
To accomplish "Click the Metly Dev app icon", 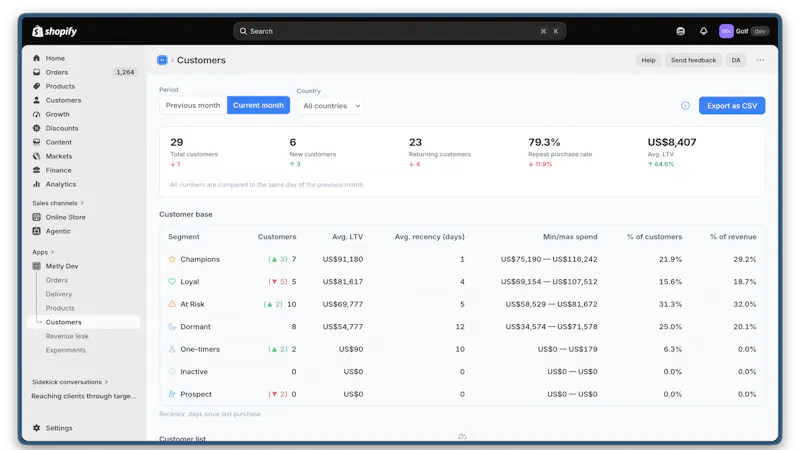I will coord(36,266).
